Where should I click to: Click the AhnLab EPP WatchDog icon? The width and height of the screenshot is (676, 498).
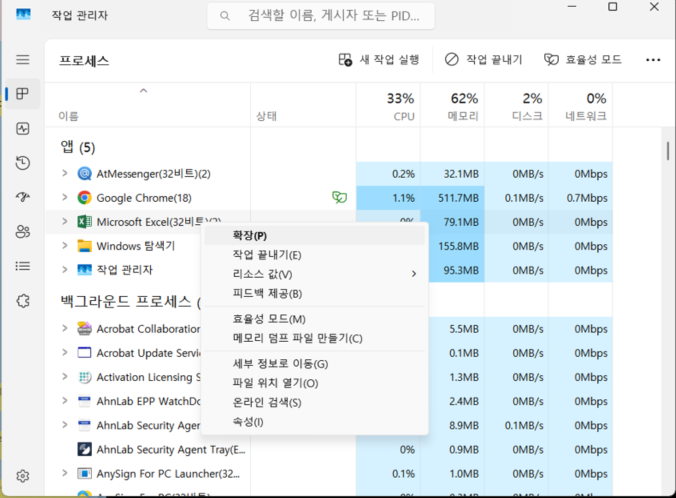tap(84, 401)
